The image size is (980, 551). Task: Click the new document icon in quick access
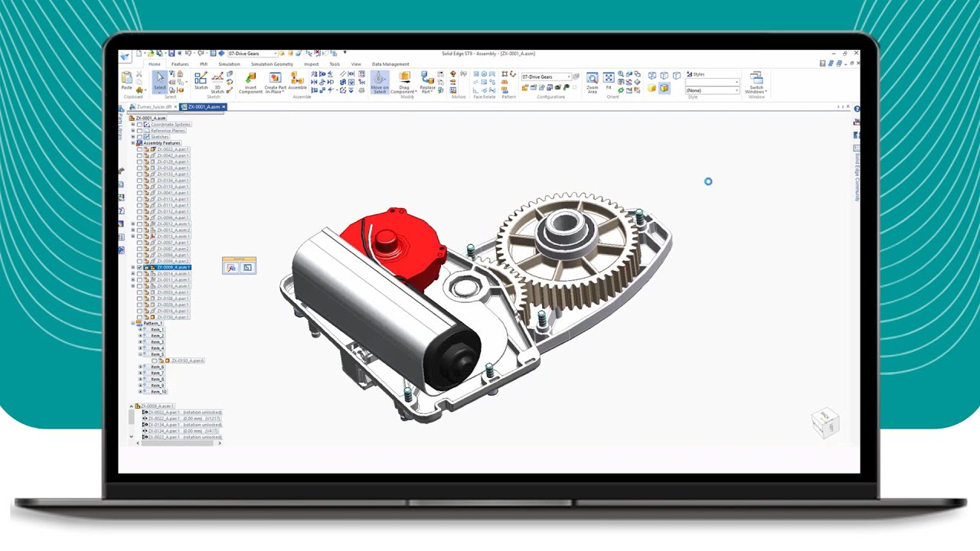139,53
